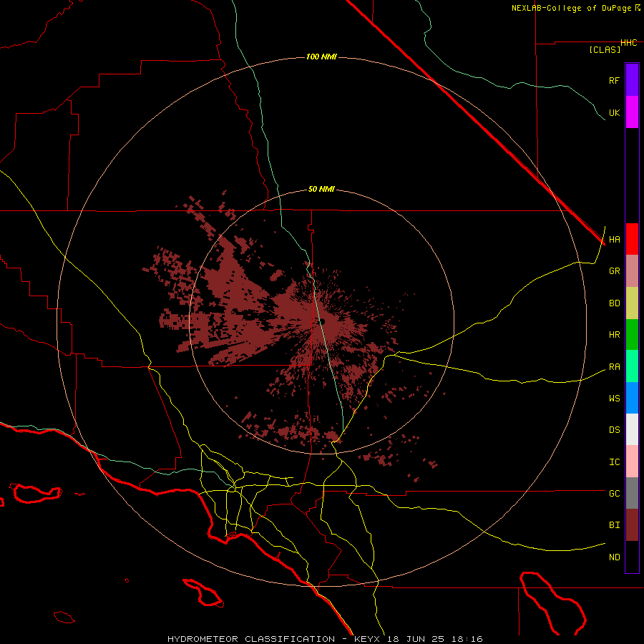Click the dark red BI swatch
This screenshot has width=644, height=644.
click(x=632, y=525)
